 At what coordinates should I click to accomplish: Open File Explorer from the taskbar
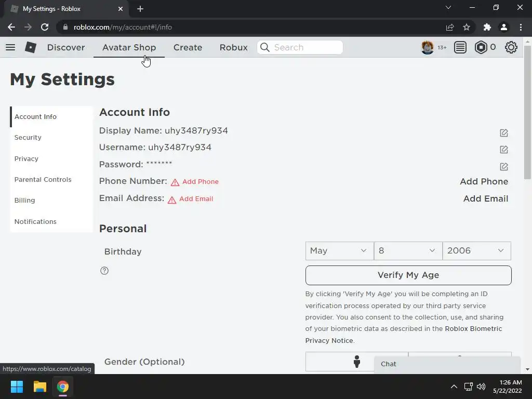pyautogui.click(x=39, y=387)
